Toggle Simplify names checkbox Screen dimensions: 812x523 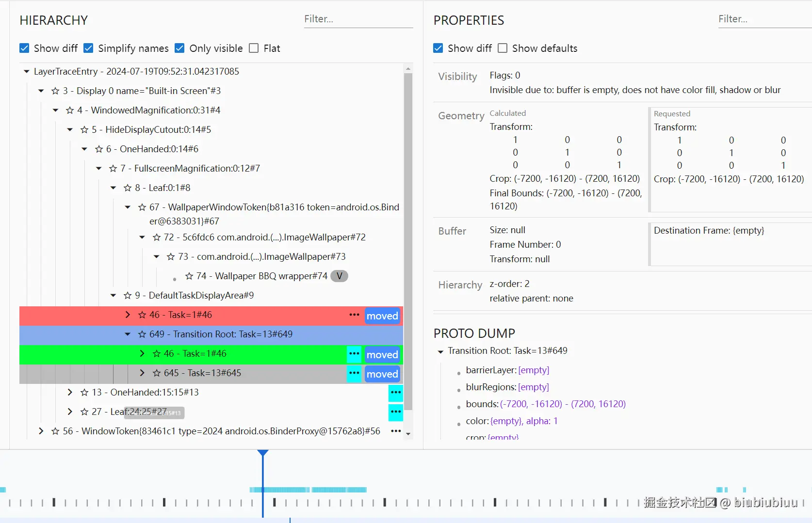tap(88, 48)
